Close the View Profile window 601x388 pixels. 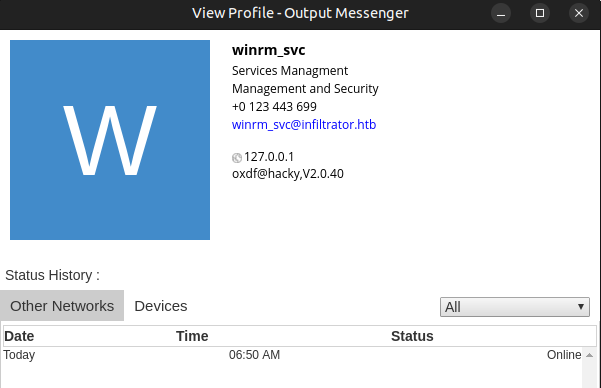(x=579, y=13)
